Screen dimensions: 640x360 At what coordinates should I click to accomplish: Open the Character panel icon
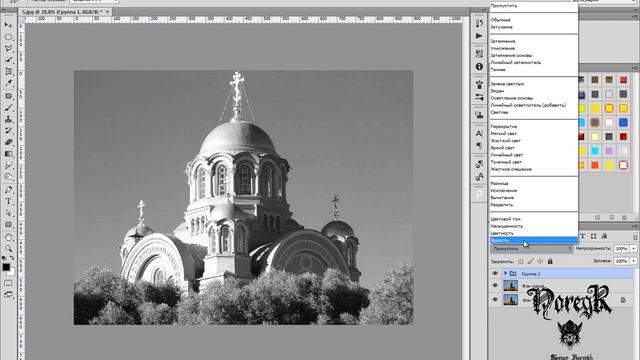479,133
